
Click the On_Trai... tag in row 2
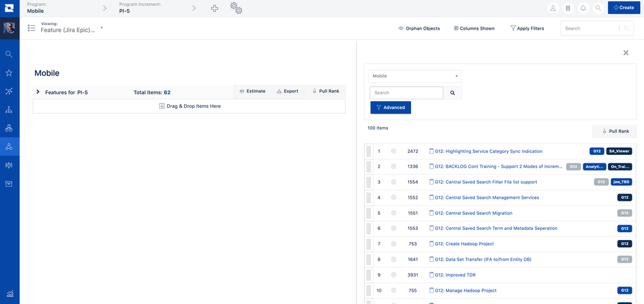(x=620, y=167)
